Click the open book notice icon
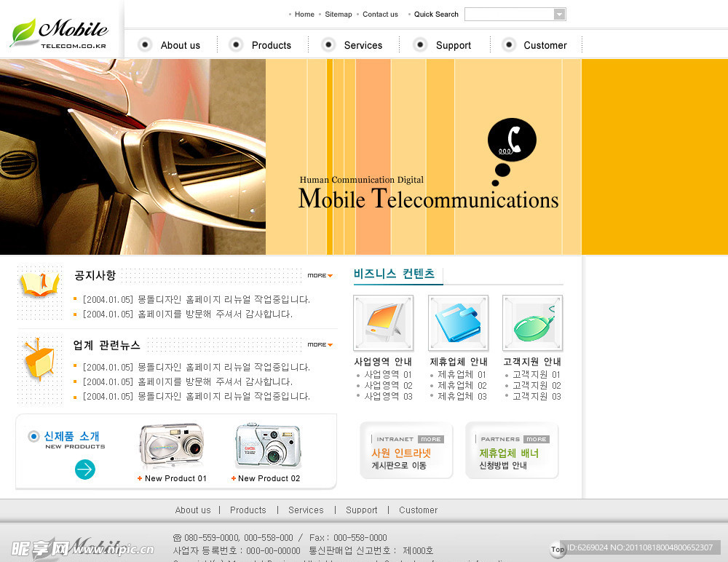 (39, 284)
